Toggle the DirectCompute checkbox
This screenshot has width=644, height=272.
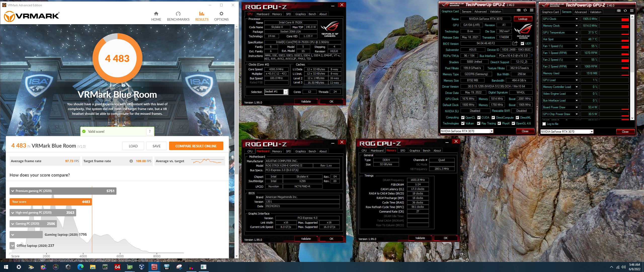pos(493,117)
